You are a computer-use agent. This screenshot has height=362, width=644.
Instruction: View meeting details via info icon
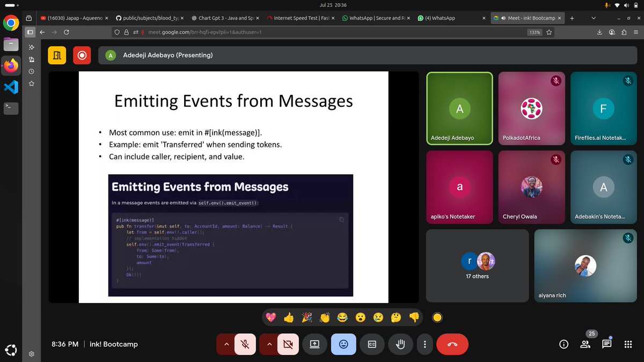[563, 344]
